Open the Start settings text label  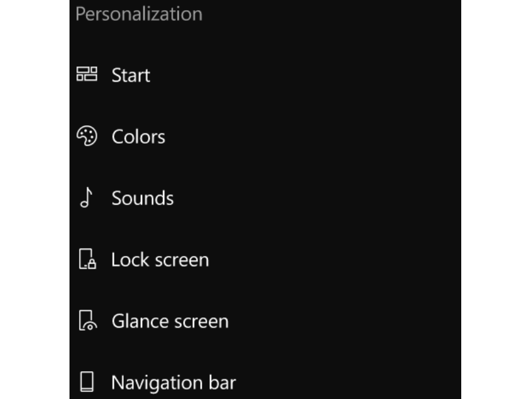click(131, 75)
